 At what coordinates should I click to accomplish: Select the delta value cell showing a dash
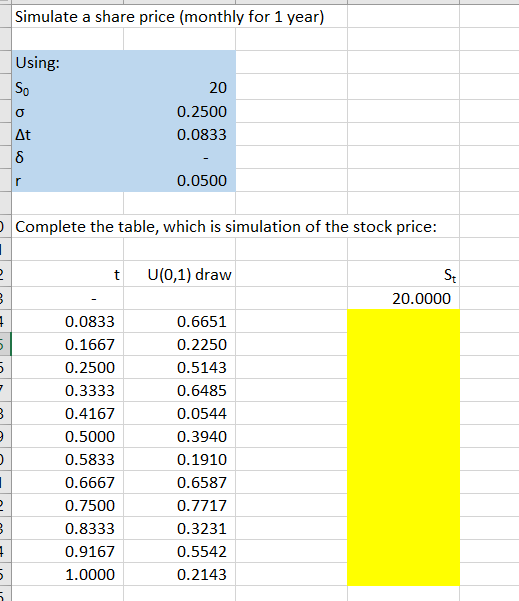point(179,158)
